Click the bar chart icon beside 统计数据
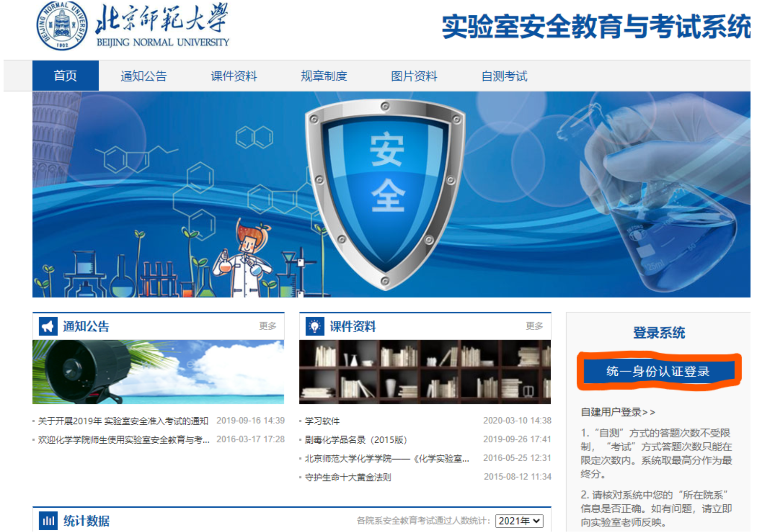757x532 pixels. click(x=48, y=520)
